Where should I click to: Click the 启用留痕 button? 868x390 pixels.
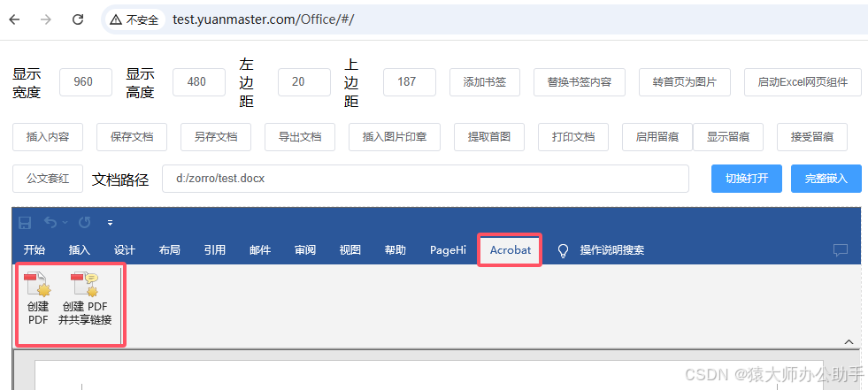(657, 137)
